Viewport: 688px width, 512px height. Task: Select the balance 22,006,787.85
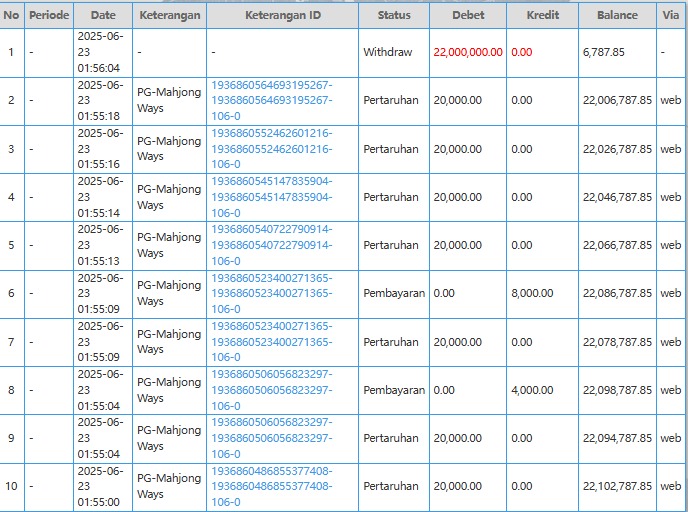[x=617, y=100]
